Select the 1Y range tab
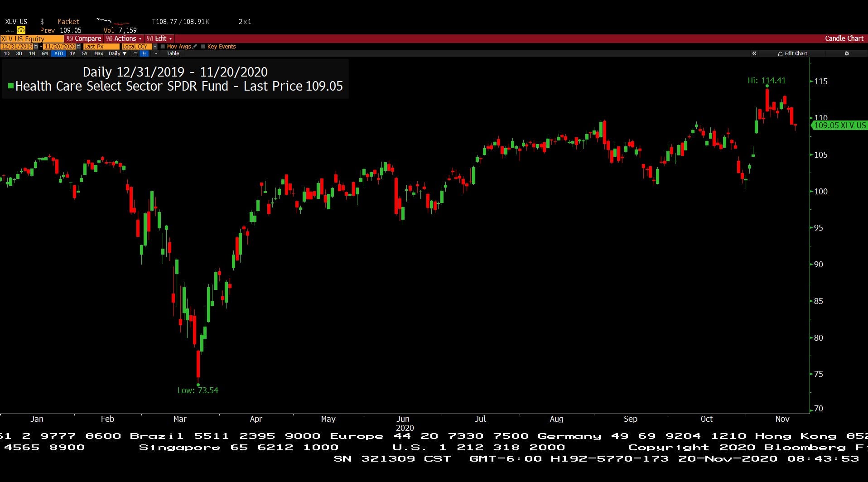Image resolution: width=868 pixels, height=482 pixels. (x=72, y=53)
